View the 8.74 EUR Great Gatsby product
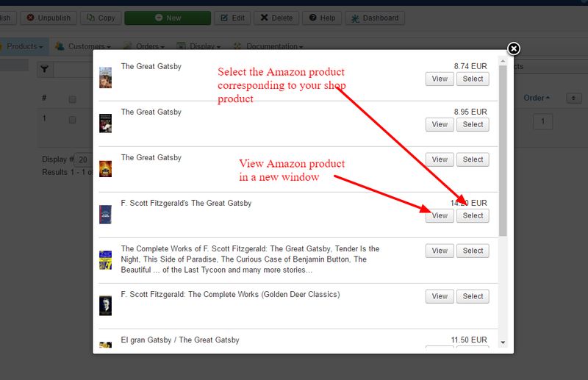 (x=440, y=79)
